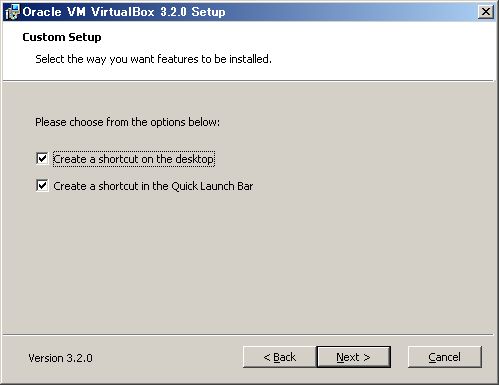The height and width of the screenshot is (385, 499).
Task: Uncheck the Quick Launch Bar shortcut checkbox
Action: (x=42, y=186)
